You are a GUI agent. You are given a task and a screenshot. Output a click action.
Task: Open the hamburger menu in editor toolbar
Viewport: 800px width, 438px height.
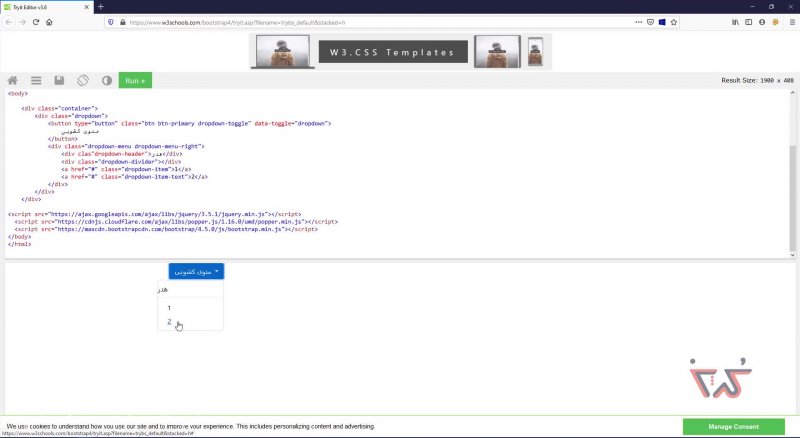[36, 80]
